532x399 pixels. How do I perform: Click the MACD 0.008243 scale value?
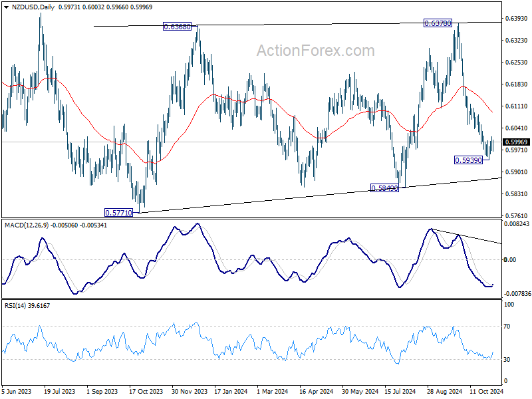click(517, 224)
